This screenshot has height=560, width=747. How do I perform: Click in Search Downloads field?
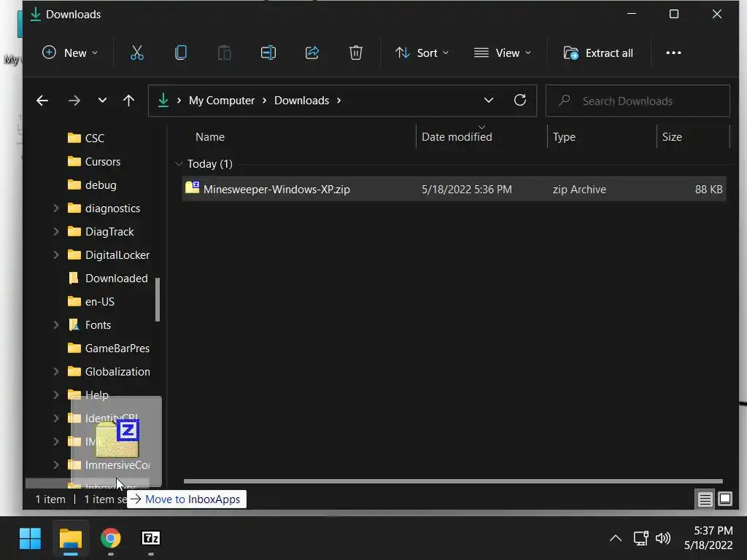pyautogui.click(x=638, y=101)
